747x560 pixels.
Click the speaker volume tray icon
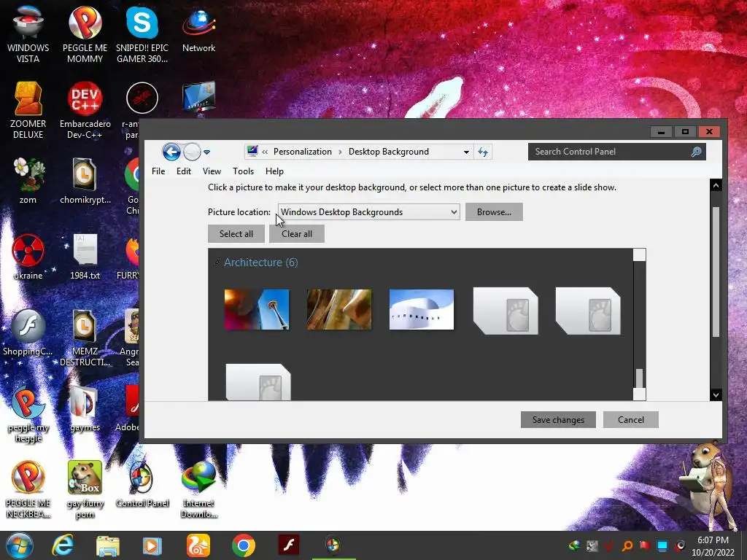(681, 545)
